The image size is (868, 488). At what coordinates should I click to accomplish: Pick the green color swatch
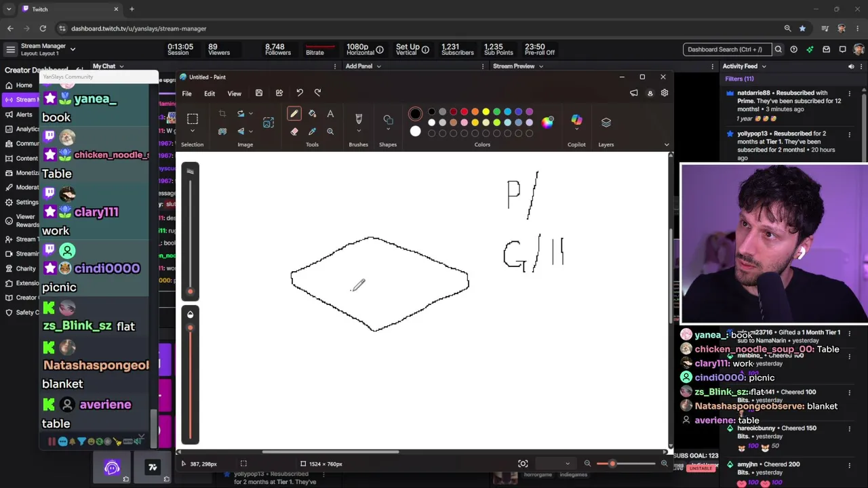[496, 112]
